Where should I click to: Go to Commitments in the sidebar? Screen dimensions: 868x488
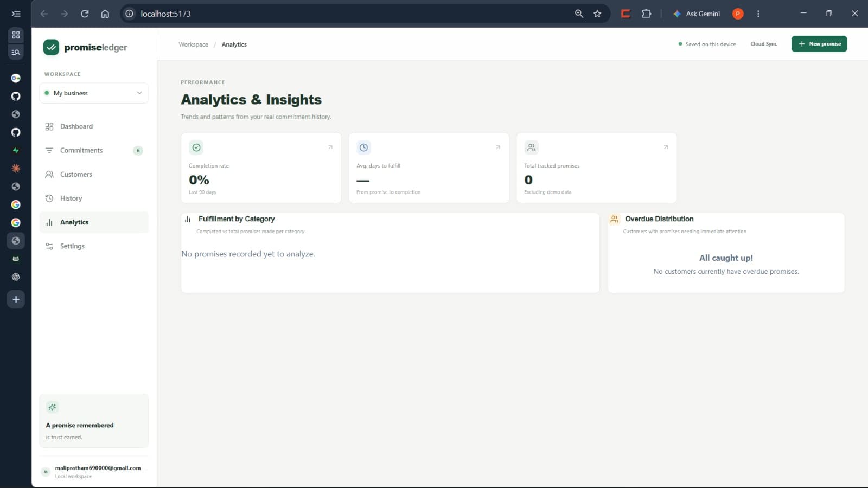(x=94, y=150)
